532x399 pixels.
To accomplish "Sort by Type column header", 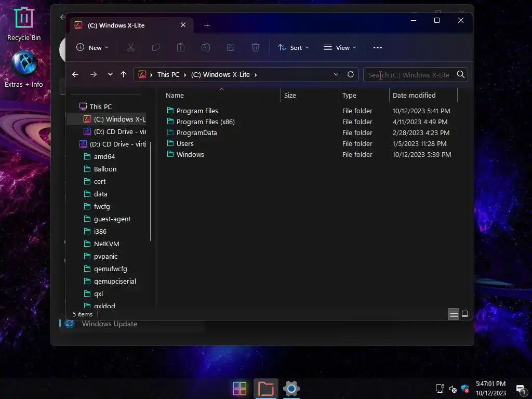I will click(349, 96).
